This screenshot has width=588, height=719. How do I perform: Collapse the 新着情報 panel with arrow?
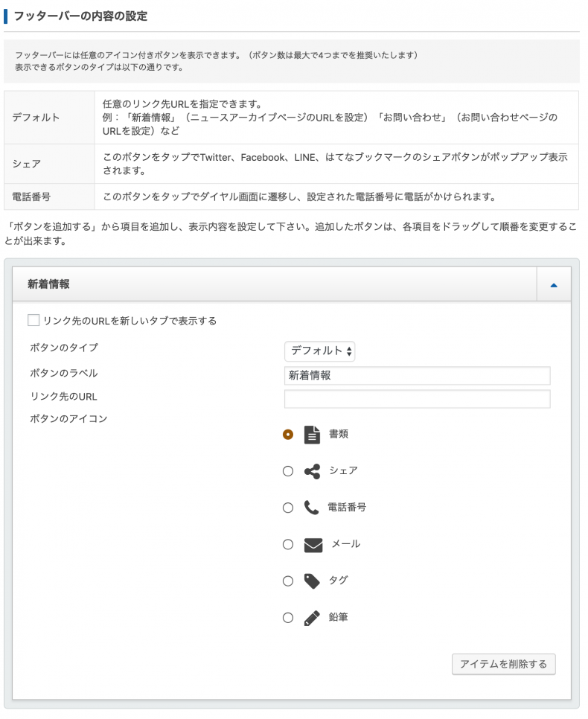click(554, 284)
